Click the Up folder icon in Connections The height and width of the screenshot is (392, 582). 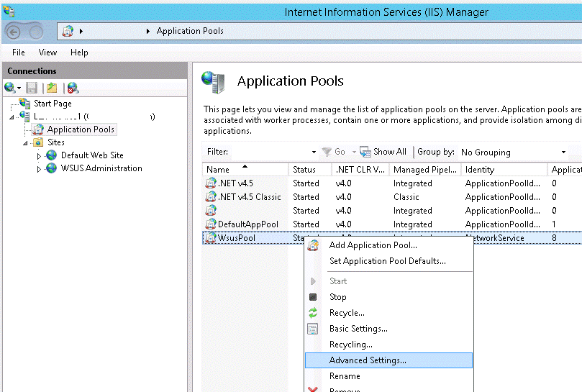(x=52, y=88)
